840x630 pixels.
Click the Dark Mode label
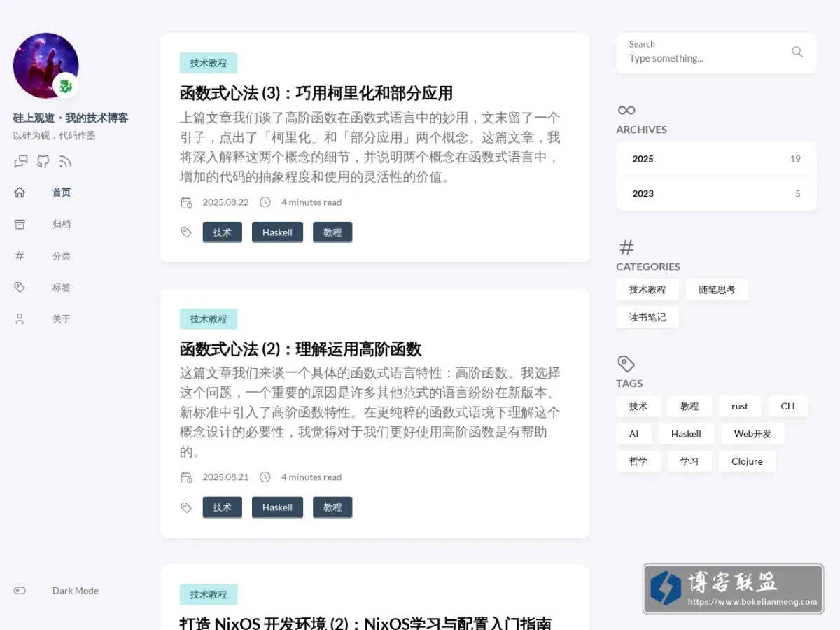pyautogui.click(x=76, y=591)
